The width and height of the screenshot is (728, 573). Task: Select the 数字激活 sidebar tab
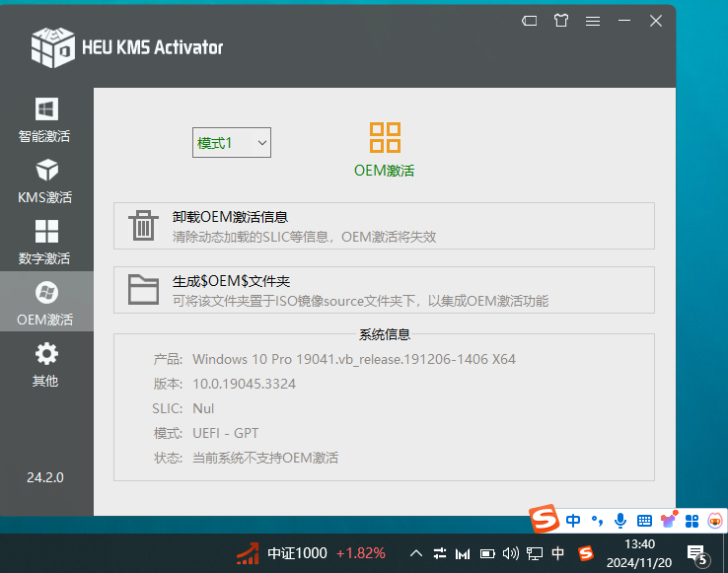45,242
